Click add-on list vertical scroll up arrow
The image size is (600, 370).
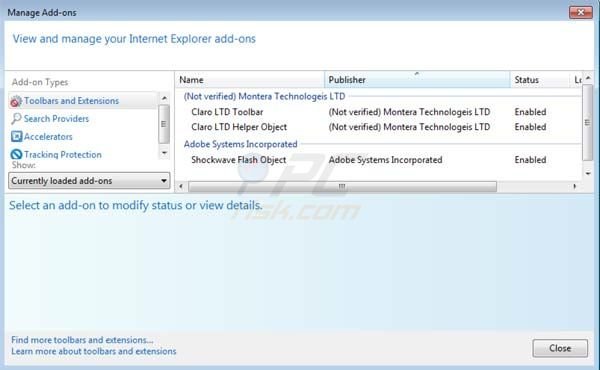(588, 78)
